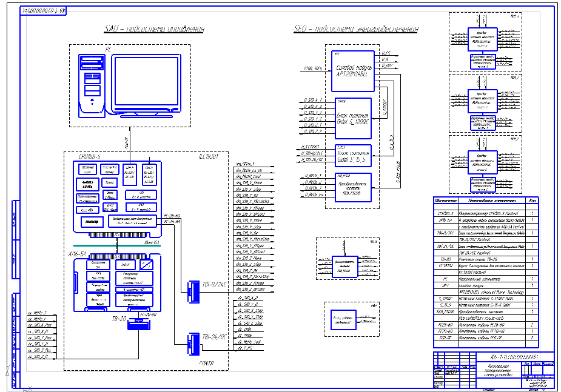
Task: Click the 220B 50Hz input label
Action: coord(312,69)
